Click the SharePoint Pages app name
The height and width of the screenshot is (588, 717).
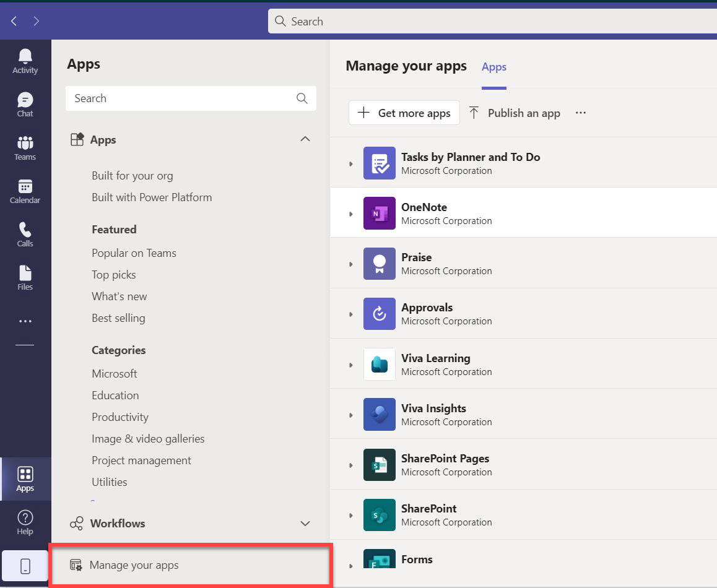[445, 459]
